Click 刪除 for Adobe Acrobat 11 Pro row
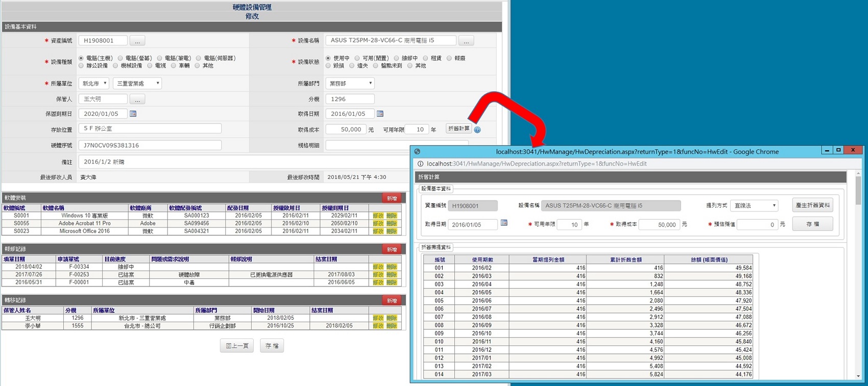 coord(392,224)
